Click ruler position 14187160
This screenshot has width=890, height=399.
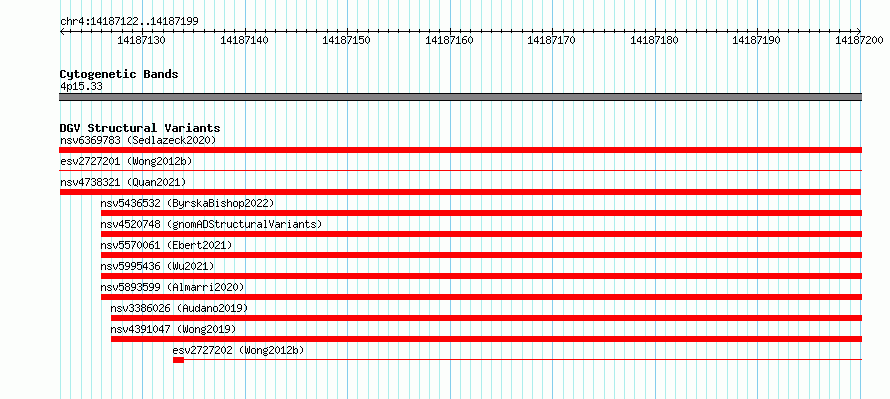pos(449,40)
